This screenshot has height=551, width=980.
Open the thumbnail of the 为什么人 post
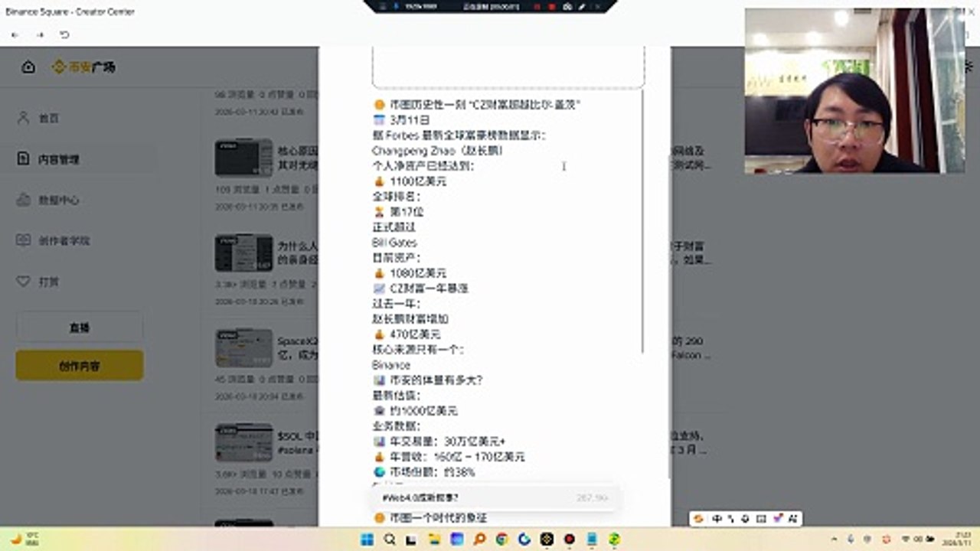[243, 253]
